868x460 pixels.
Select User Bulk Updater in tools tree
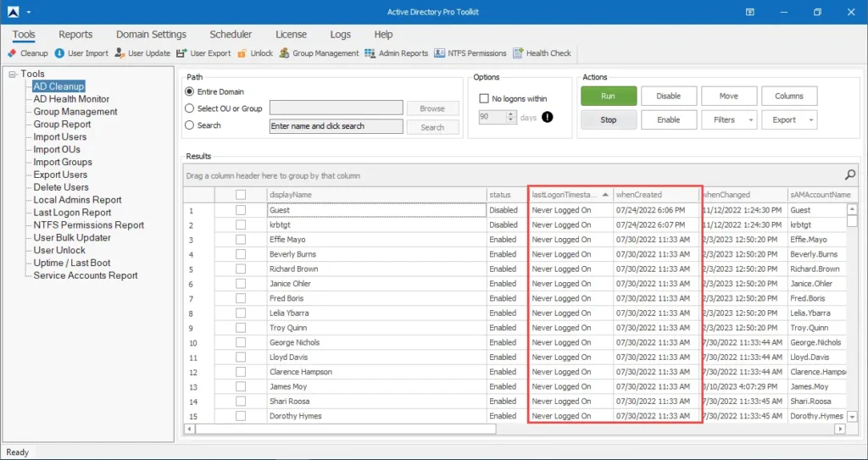click(72, 237)
